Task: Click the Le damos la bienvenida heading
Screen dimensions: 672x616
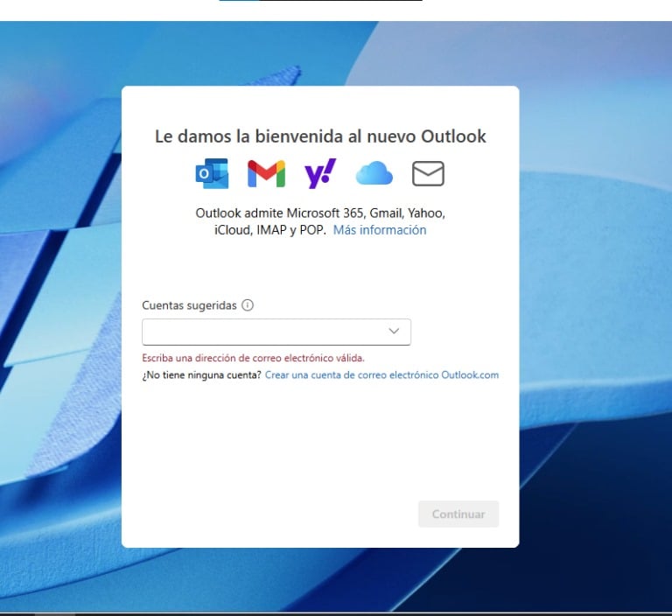Action: tap(320, 136)
